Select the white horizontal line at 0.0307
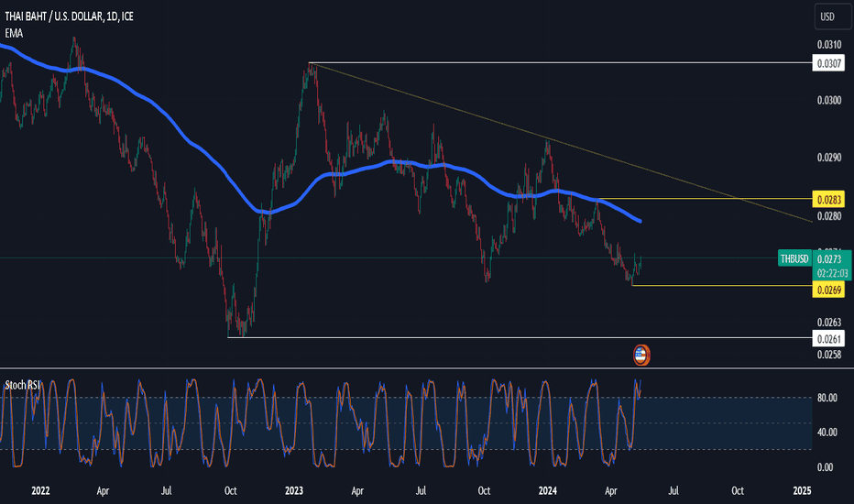 (560, 62)
